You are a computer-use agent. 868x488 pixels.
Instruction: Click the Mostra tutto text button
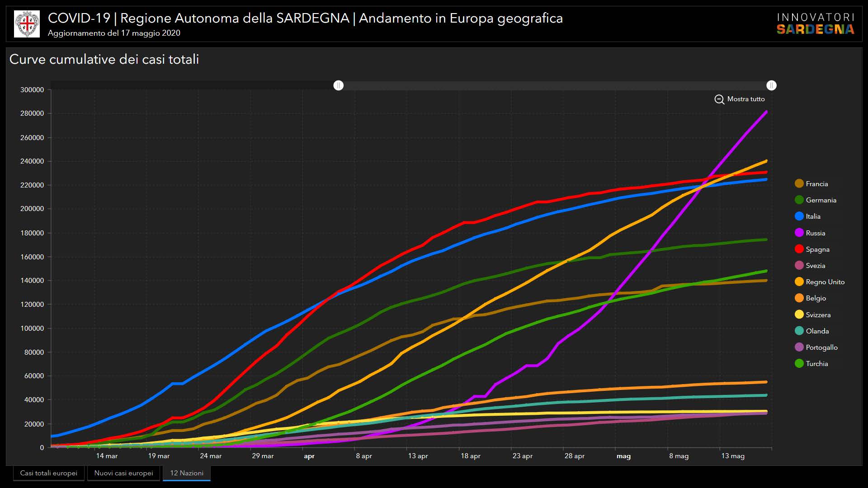click(x=746, y=99)
